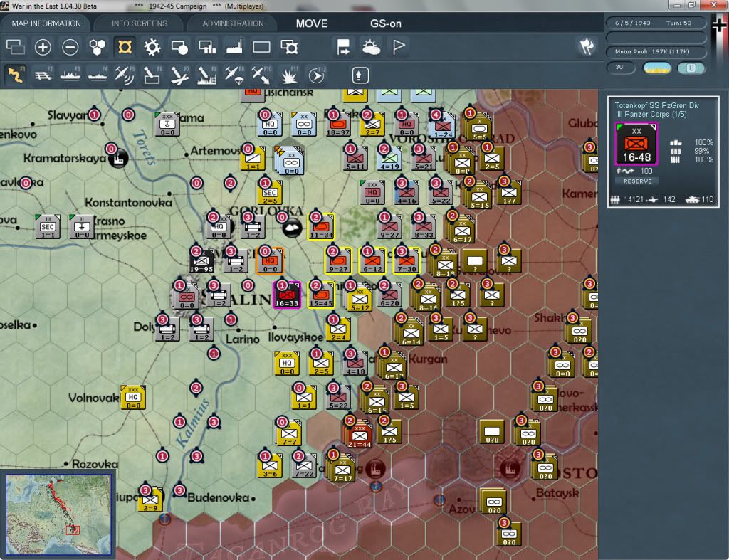729x560 pixels.
Task: Zoom out with the minus icon
Action: click(x=70, y=47)
